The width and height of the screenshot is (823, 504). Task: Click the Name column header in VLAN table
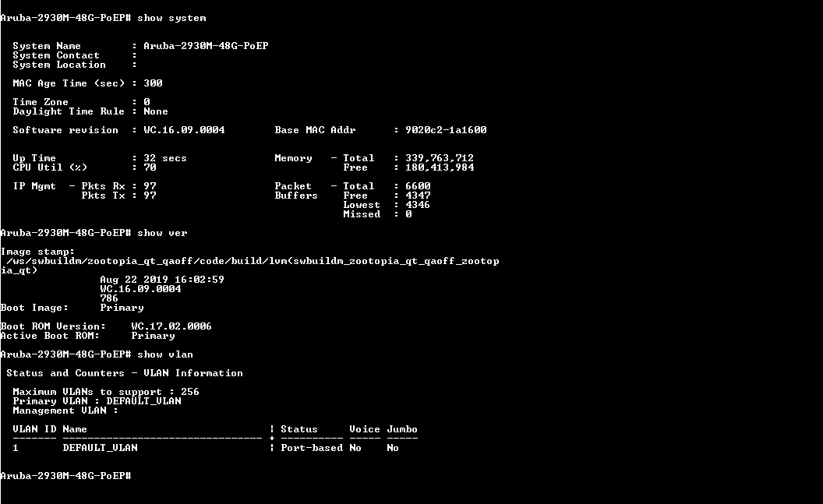click(x=75, y=429)
